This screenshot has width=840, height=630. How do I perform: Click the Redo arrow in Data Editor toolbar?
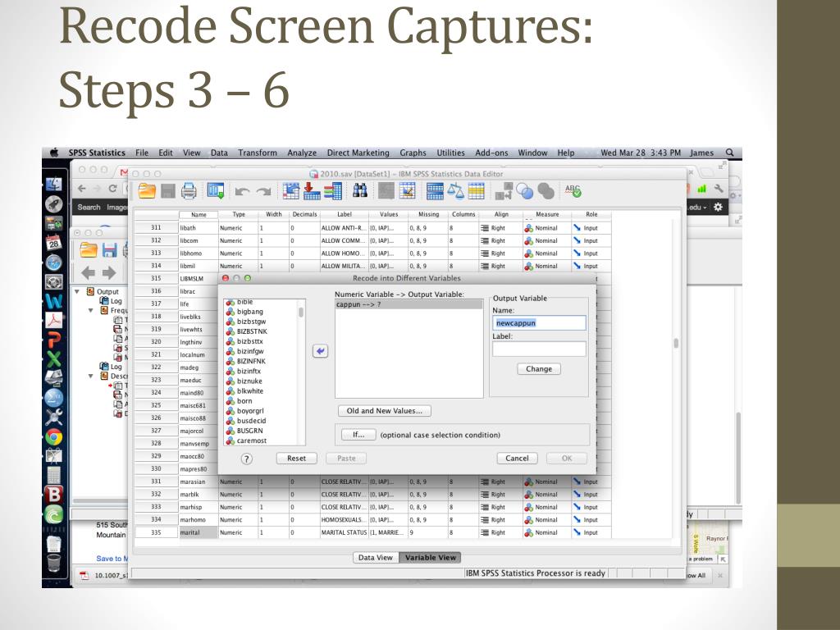pos(263,191)
